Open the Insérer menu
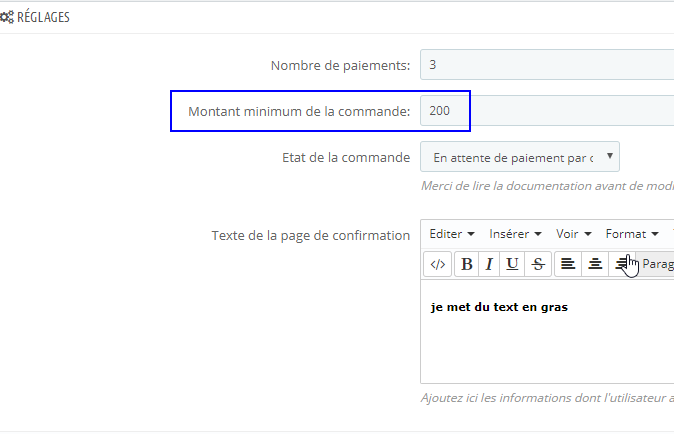674x434 pixels. tap(515, 234)
